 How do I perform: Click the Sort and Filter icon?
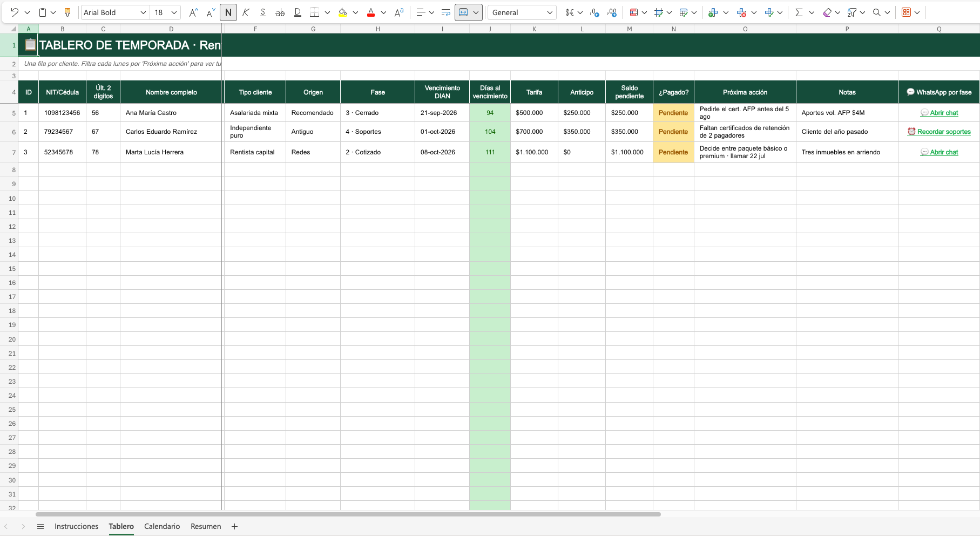tap(852, 12)
